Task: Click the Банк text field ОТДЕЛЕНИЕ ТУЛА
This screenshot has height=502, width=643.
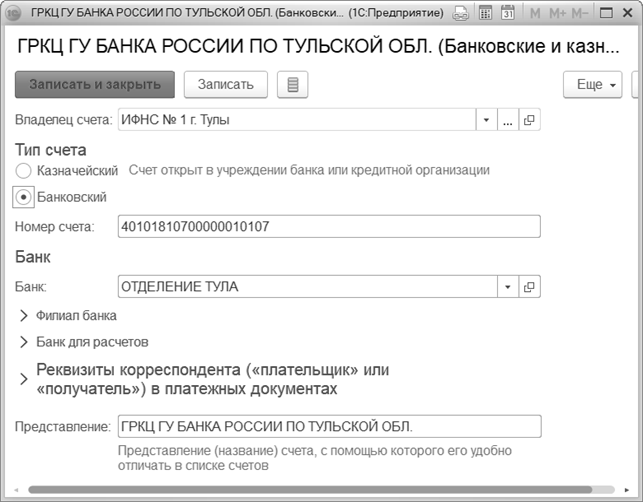Action: click(308, 286)
